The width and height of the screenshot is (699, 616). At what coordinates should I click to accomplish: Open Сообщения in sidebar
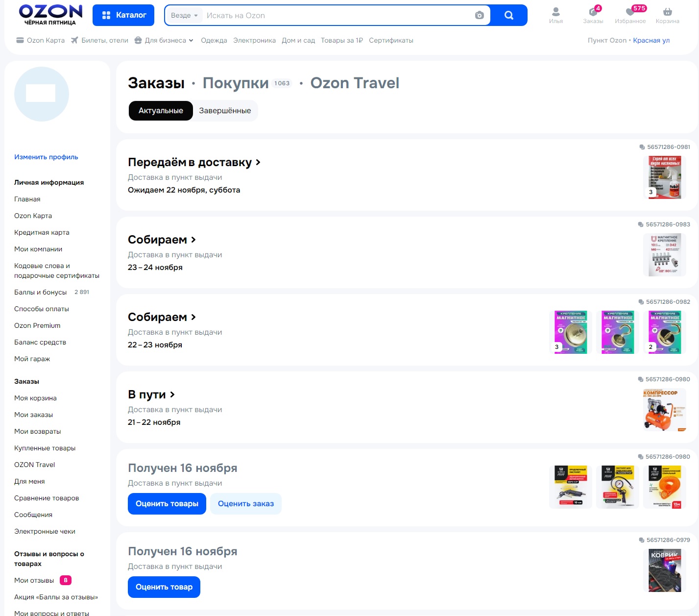pyautogui.click(x=33, y=515)
